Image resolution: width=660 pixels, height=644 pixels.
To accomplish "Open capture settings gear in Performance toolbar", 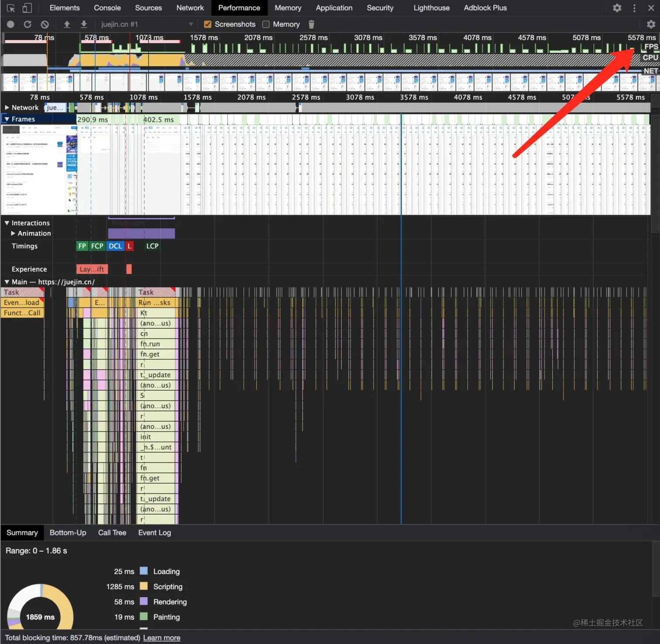I will pos(651,24).
